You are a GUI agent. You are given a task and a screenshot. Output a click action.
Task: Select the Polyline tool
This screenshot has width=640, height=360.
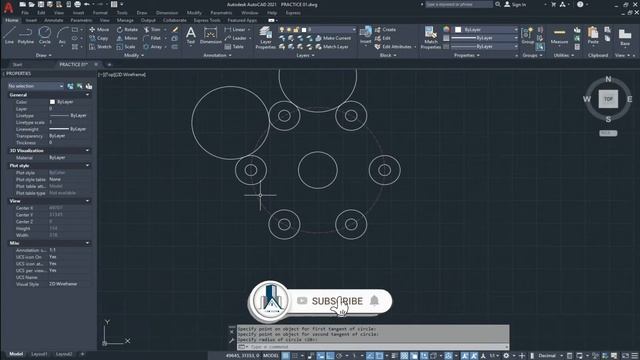(26, 35)
